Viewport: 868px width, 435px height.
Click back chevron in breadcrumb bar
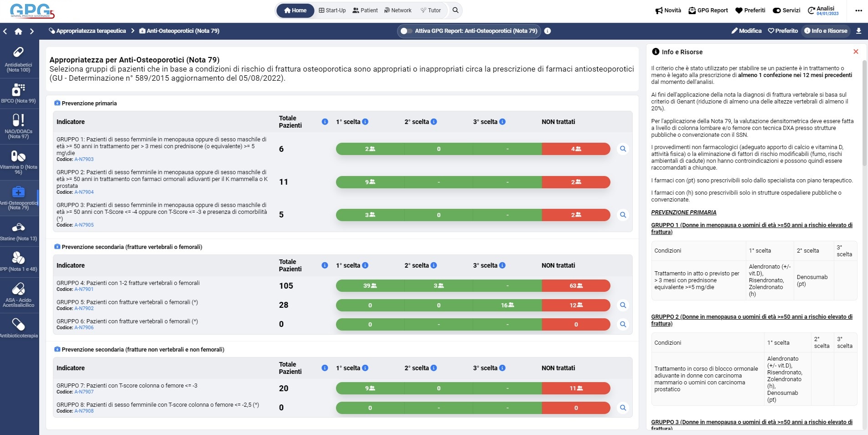(x=5, y=31)
